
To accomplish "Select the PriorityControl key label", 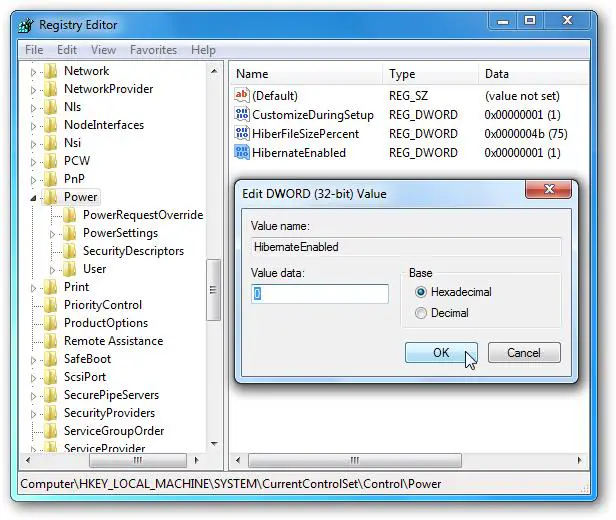I will pyautogui.click(x=103, y=305).
